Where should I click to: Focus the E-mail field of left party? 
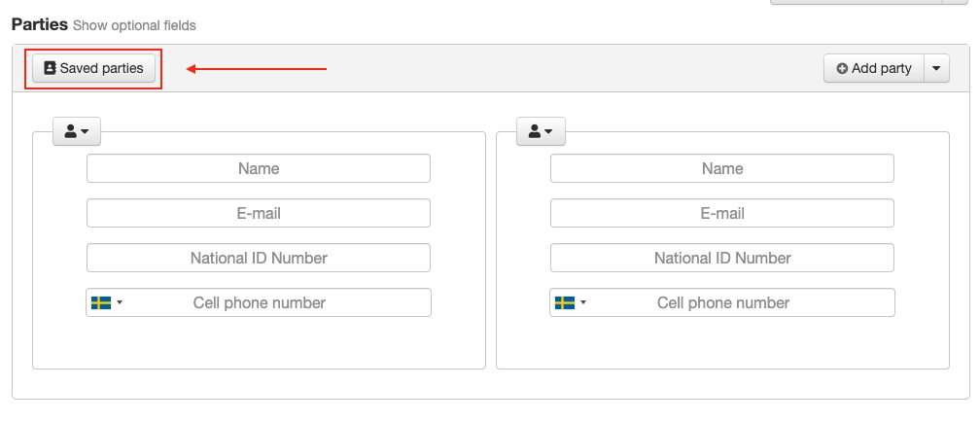coord(259,213)
